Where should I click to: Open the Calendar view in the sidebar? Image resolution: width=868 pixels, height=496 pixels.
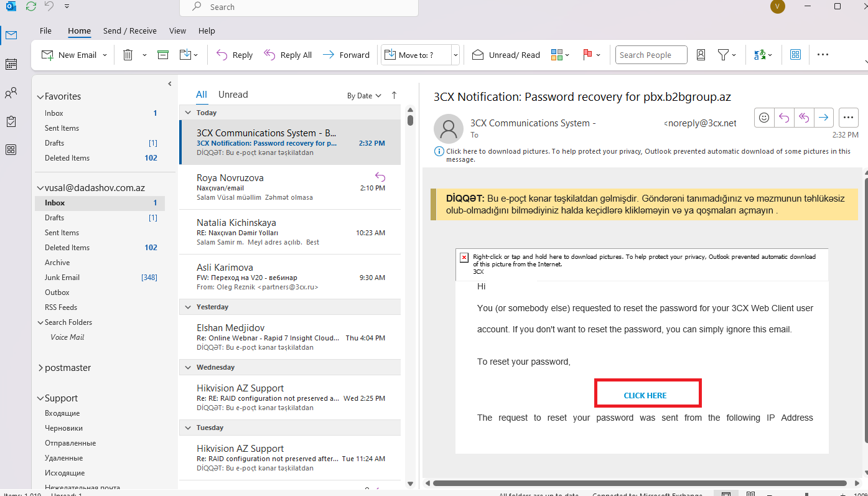pos(11,64)
